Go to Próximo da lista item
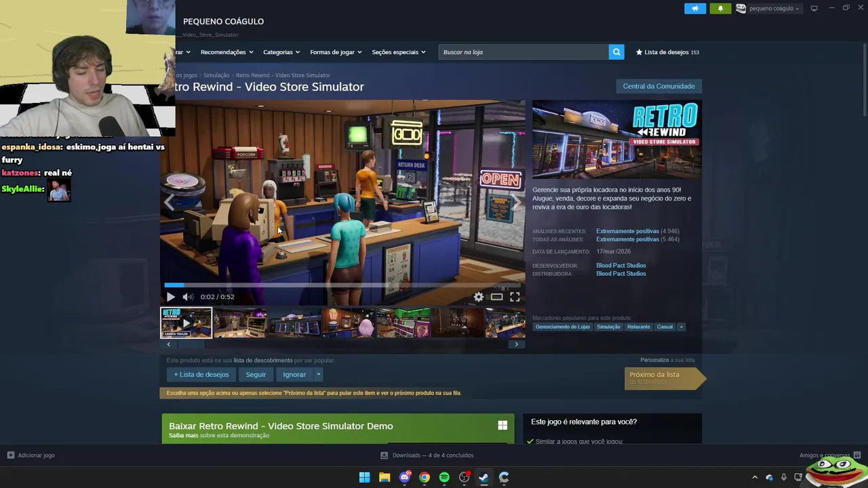Screen dimensions: 868x488 click(665, 378)
